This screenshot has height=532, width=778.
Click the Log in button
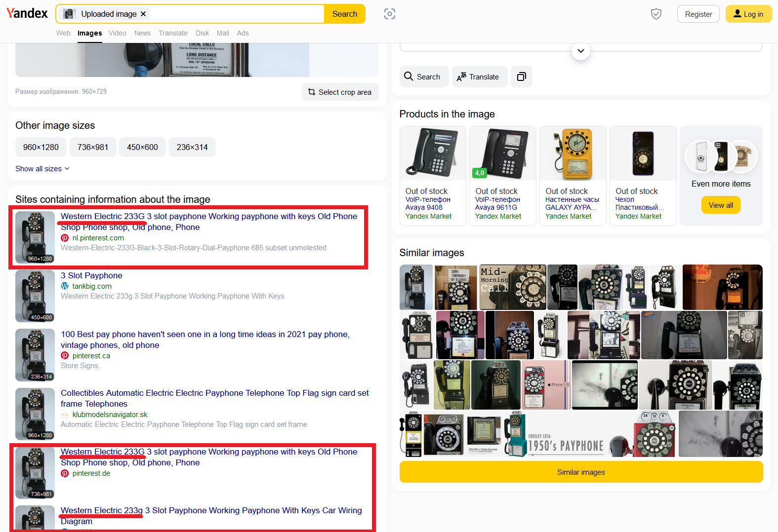tap(748, 14)
